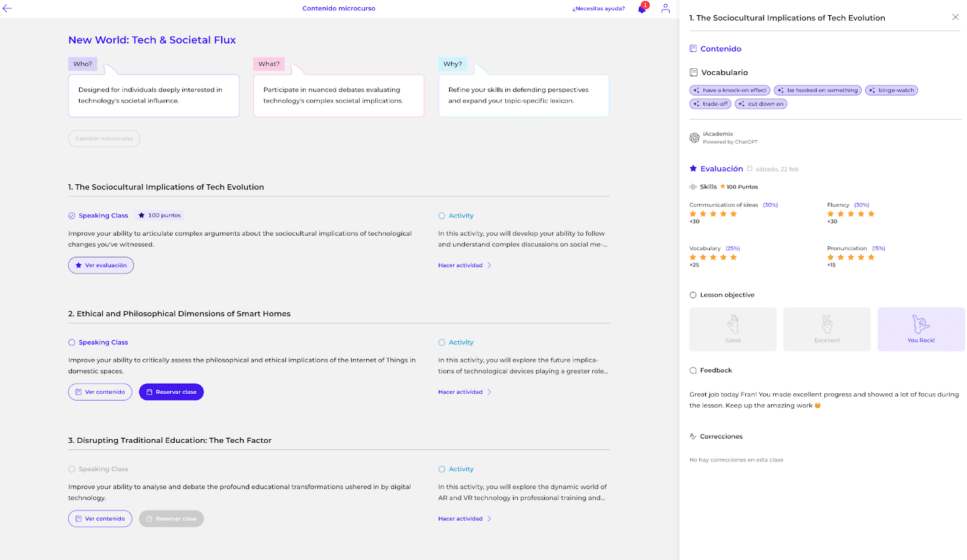Open the user profile icon
967x560 pixels.
665,8
